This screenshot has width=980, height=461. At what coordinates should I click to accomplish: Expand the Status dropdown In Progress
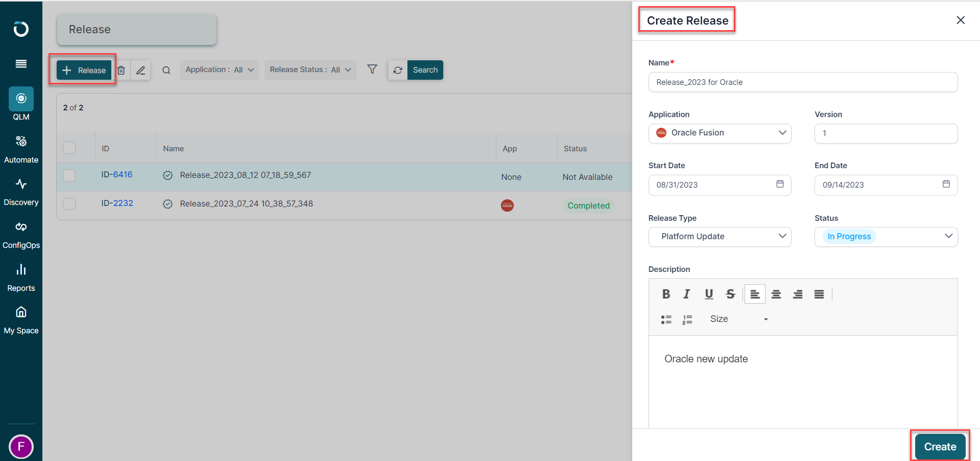[x=886, y=237]
